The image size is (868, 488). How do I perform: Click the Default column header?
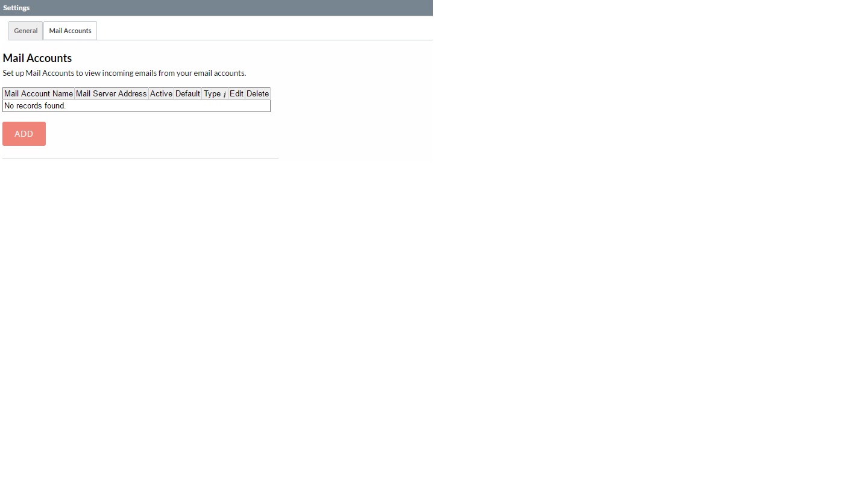click(187, 93)
